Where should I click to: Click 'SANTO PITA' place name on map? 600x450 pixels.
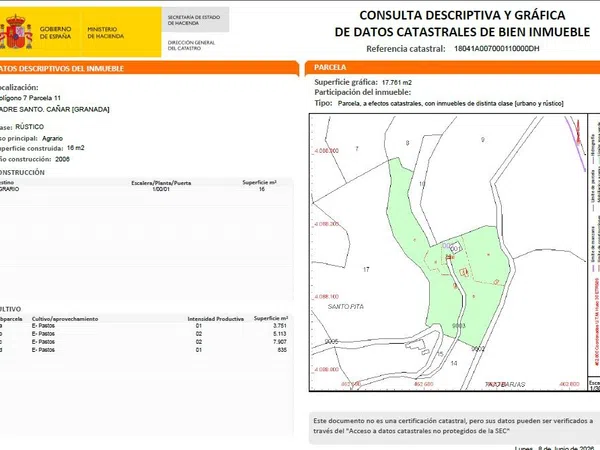coord(346,307)
